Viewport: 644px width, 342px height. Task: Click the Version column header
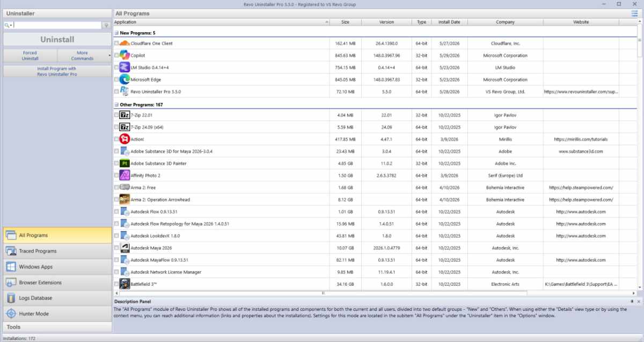(x=386, y=22)
